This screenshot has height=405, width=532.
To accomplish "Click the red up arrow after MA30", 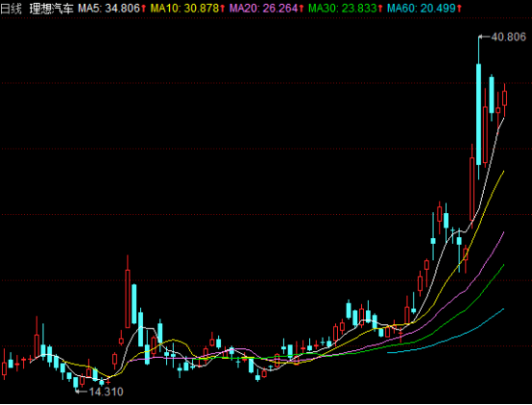I will (380, 9).
